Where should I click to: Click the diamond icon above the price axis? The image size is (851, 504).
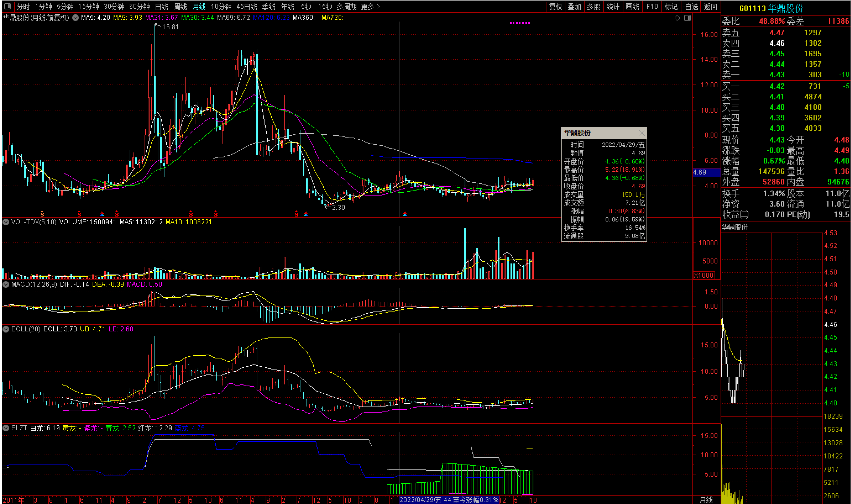point(677,18)
